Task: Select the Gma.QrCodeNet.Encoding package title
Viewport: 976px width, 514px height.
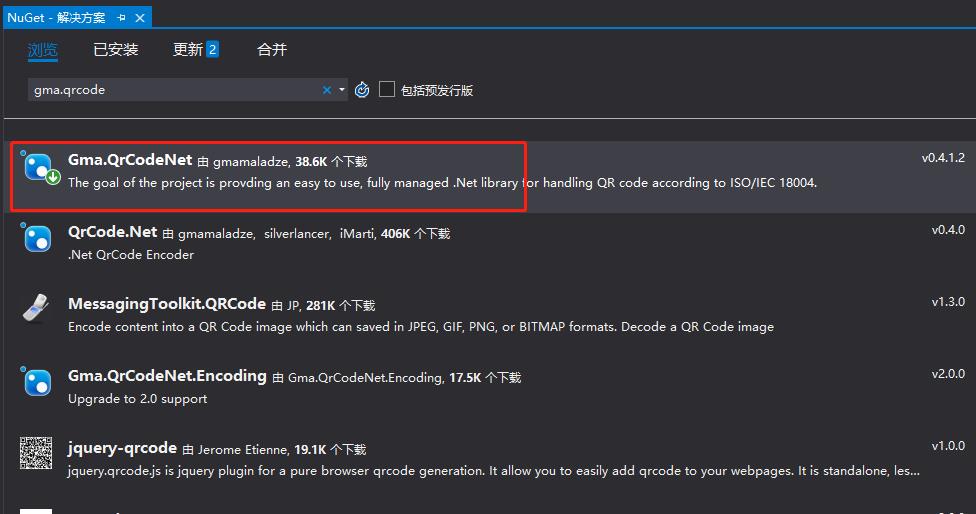Action: click(x=167, y=376)
